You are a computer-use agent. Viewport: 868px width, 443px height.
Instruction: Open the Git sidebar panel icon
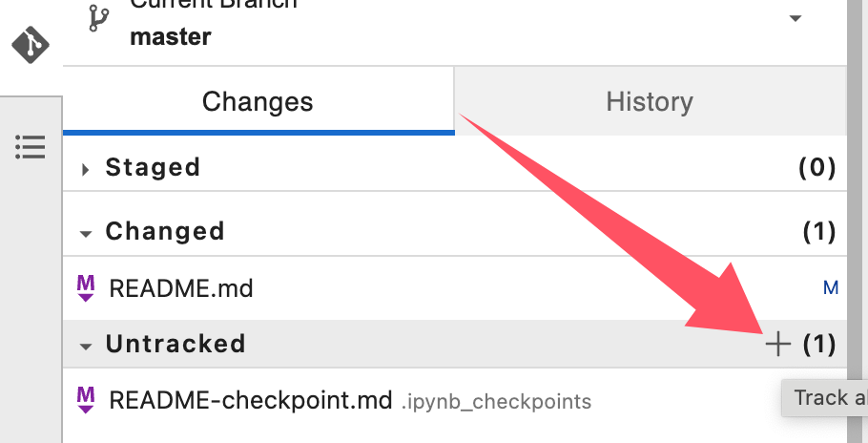tap(31, 45)
